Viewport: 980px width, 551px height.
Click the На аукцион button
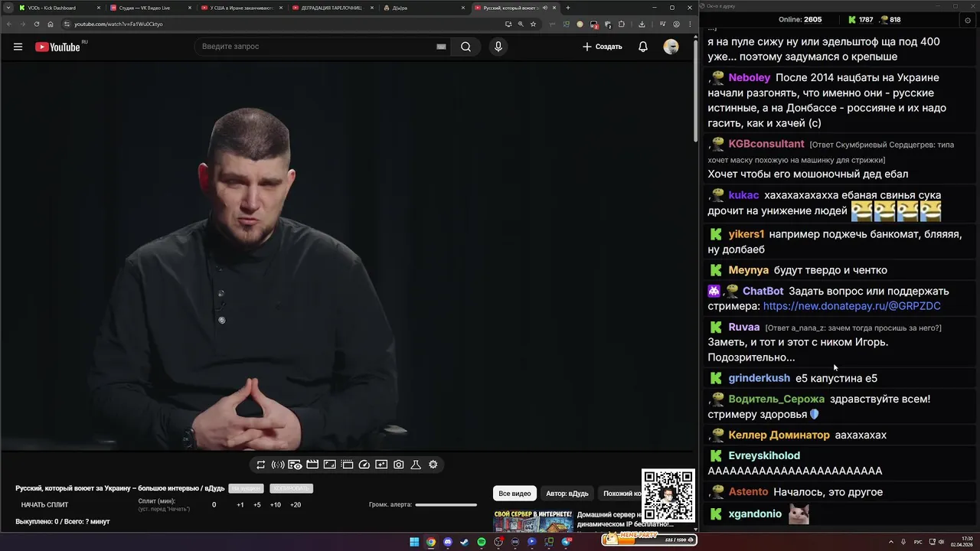(247, 488)
